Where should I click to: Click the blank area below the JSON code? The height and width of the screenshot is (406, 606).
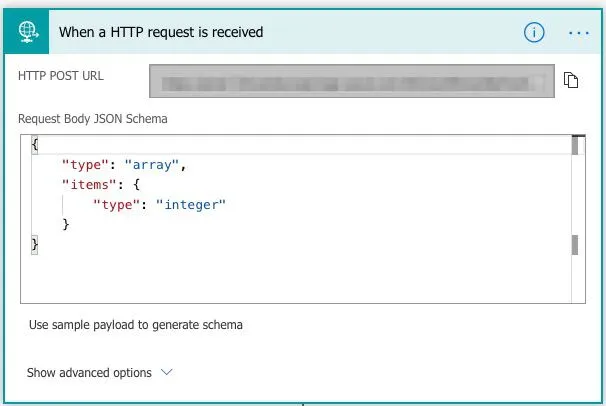pos(300,275)
